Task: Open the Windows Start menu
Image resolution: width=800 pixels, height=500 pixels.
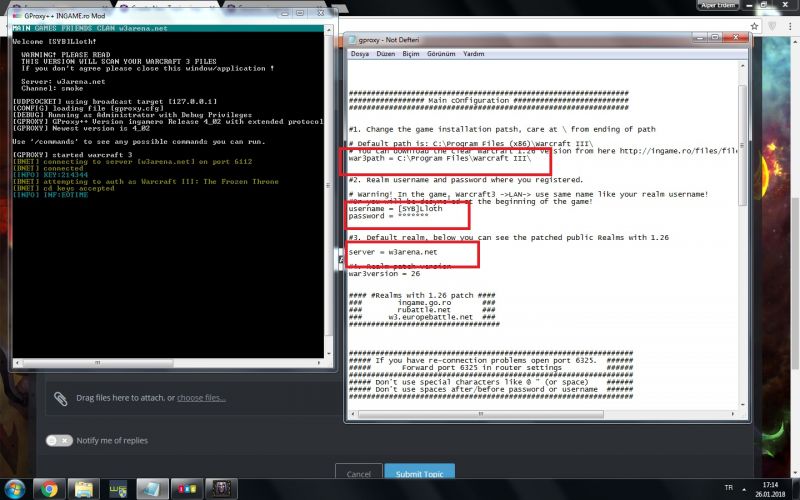Action: 14,489
